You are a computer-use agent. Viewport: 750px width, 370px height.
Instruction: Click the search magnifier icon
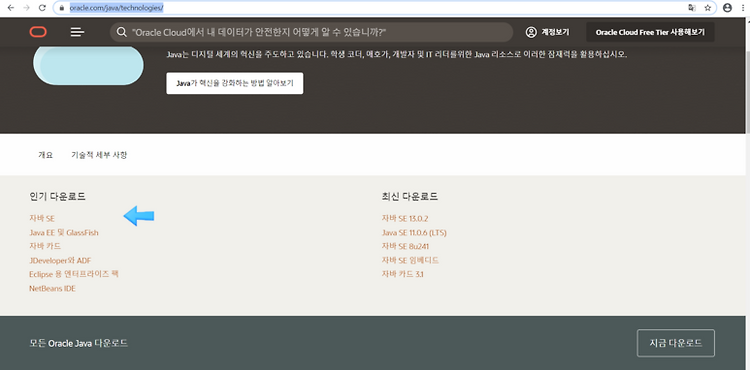tap(121, 33)
